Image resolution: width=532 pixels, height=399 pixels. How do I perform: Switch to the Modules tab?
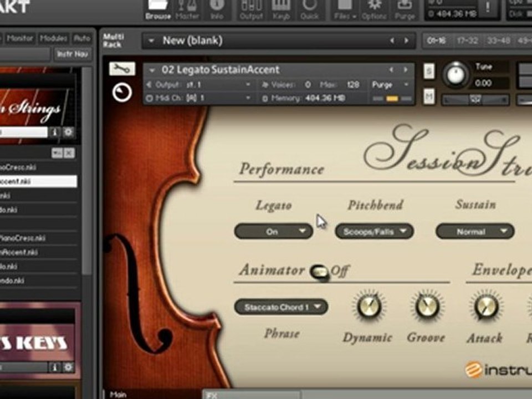pyautogui.click(x=53, y=38)
